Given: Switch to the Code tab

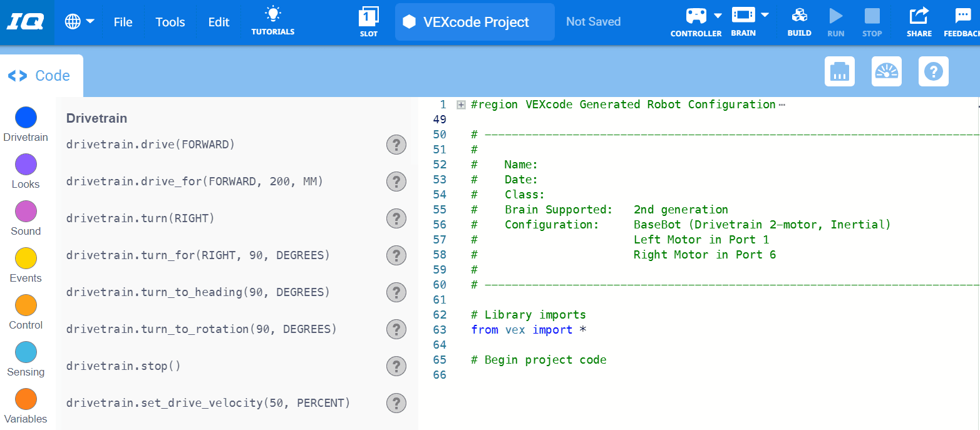Looking at the screenshot, I should pos(41,75).
